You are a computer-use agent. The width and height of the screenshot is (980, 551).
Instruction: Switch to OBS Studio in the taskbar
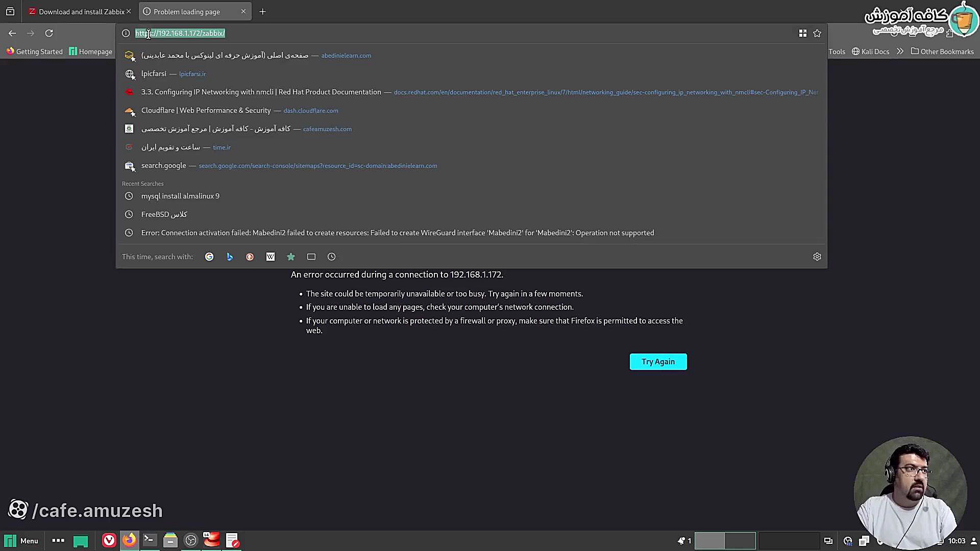191,541
